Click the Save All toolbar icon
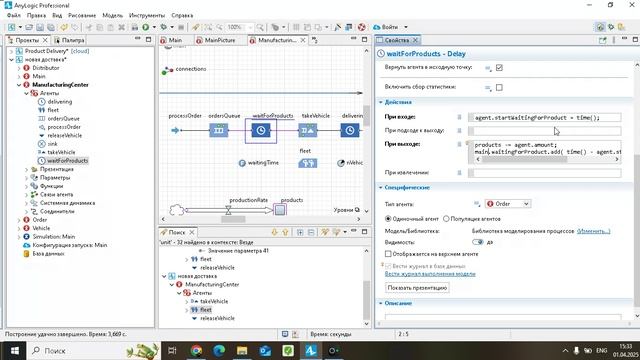The width and height of the screenshot is (640, 360). click(51, 27)
